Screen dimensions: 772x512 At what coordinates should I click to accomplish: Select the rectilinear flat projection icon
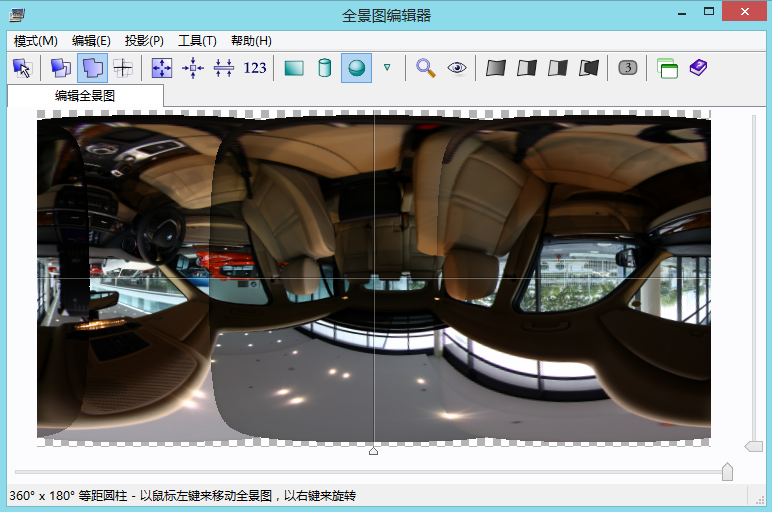(294, 68)
